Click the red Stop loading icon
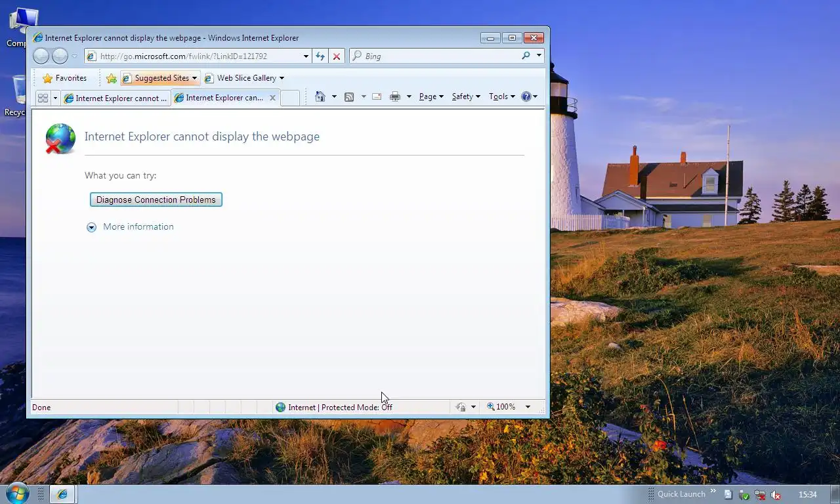Image resolution: width=840 pixels, height=504 pixels. (337, 56)
